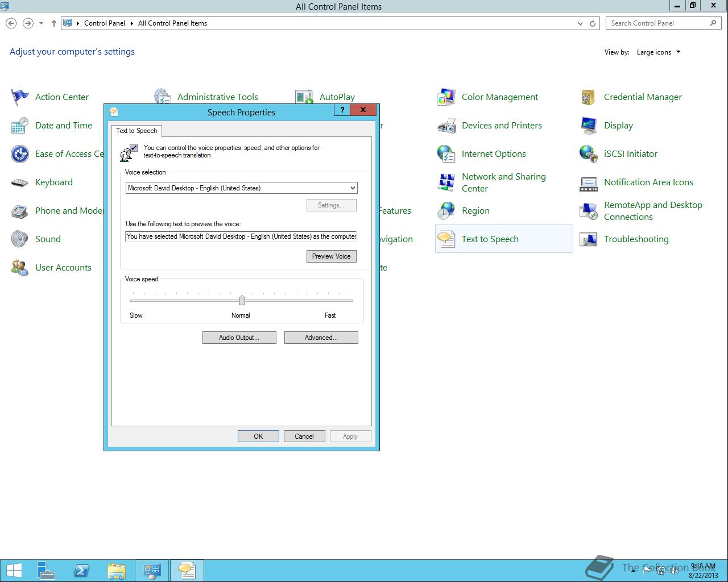Screen dimensions: 728x582
Task: Click Windows Start button on taskbar
Action: tap(14, 571)
